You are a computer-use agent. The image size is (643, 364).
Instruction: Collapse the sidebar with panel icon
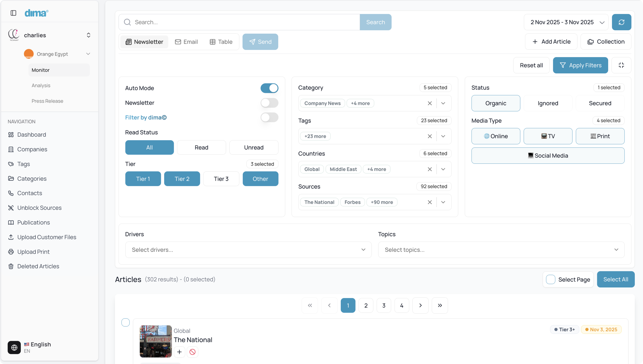13,13
